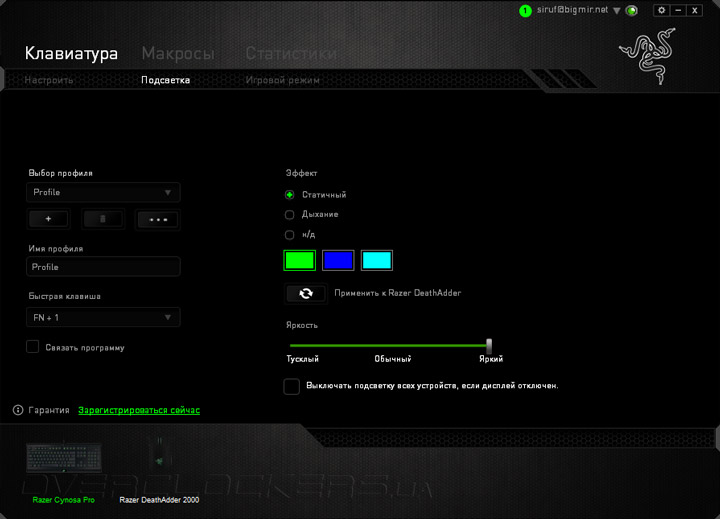Screen dimensions: 720x519
Task: Expand the Выбор профиля dropdown
Action: pyautogui.click(x=103, y=192)
